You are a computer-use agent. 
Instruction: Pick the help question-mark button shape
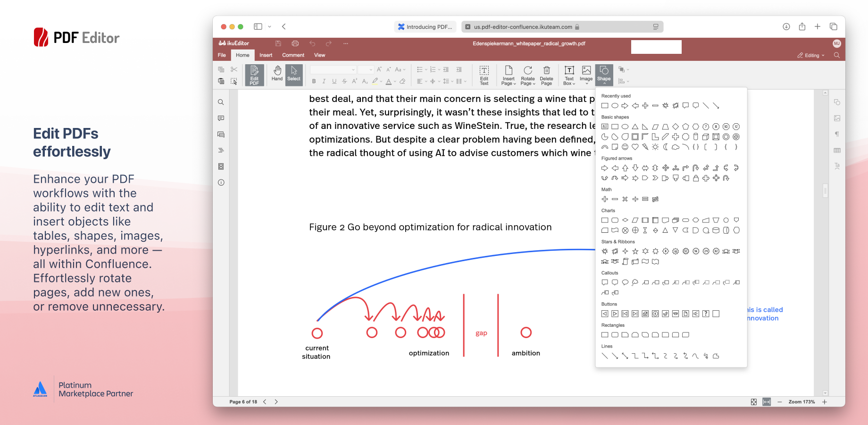coord(706,314)
